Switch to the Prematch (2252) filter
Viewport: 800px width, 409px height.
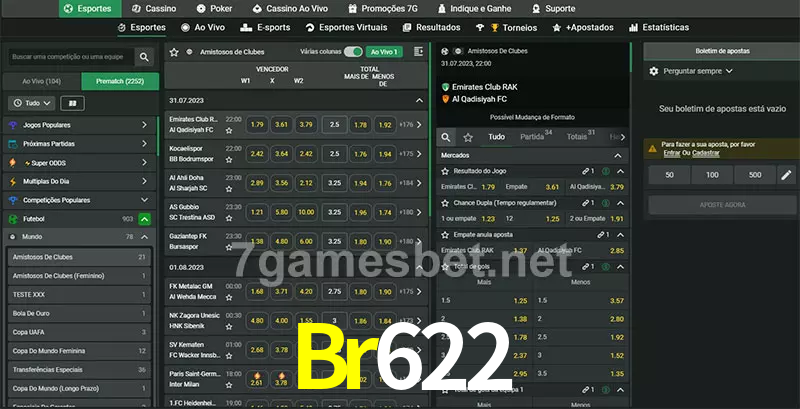[120, 82]
